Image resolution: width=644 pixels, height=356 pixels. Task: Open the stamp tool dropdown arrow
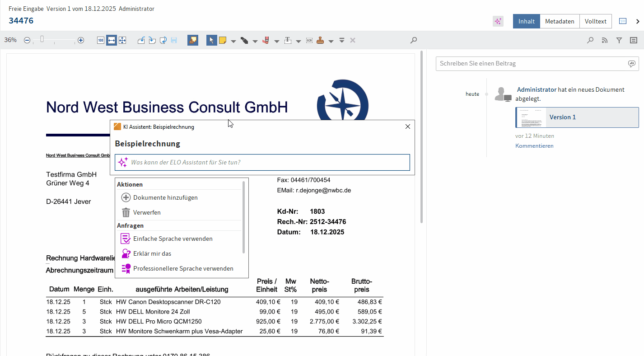(331, 41)
